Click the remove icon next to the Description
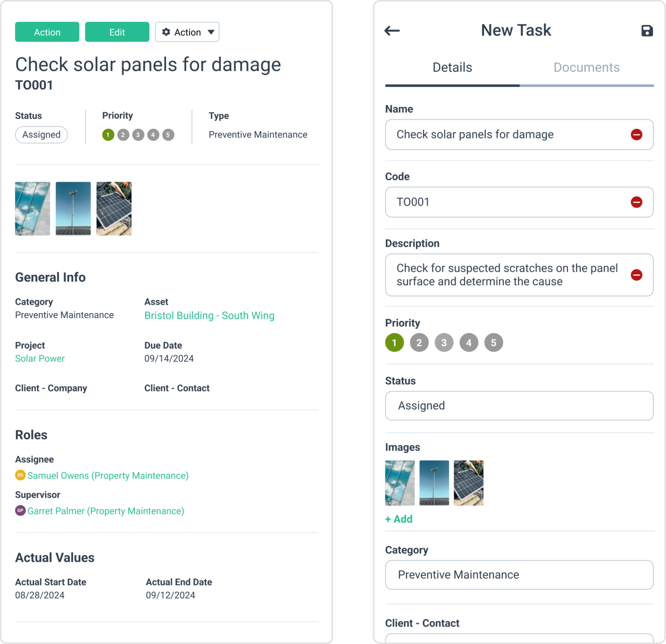The height and width of the screenshot is (644, 666). [x=637, y=275]
